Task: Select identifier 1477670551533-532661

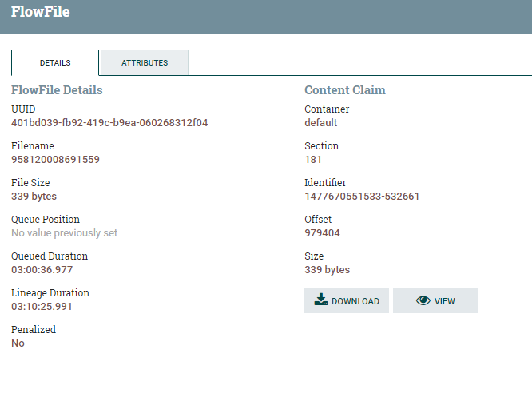Action: (x=362, y=197)
